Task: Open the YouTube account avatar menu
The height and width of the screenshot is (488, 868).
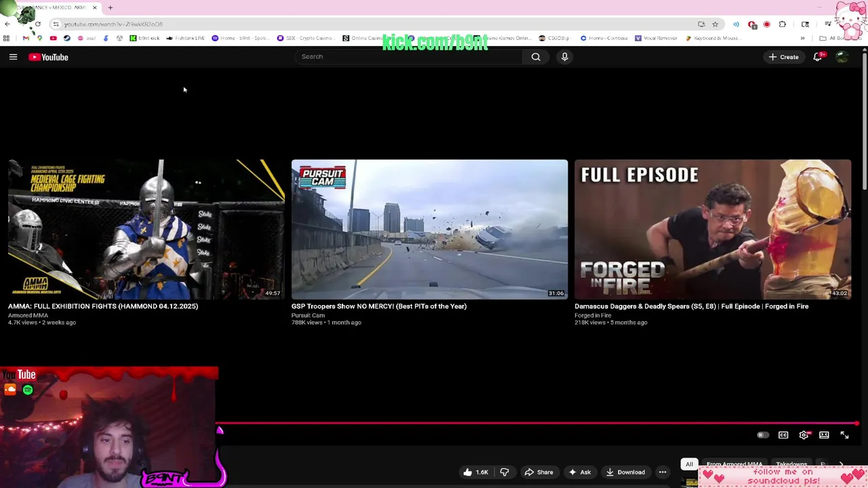Action: coord(842,57)
